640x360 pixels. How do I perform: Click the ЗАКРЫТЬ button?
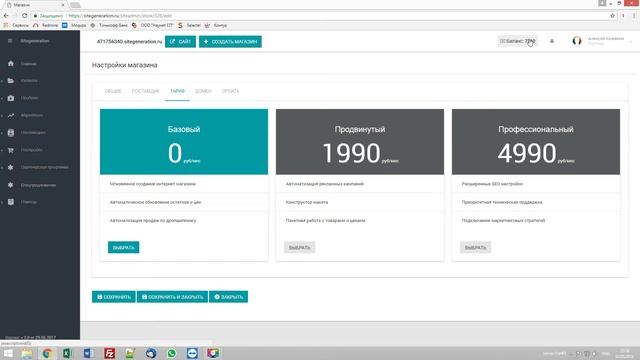(229, 297)
